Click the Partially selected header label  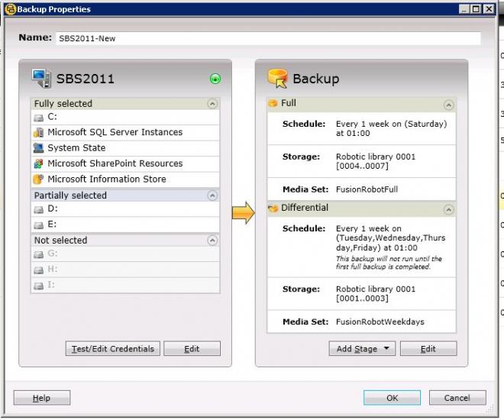pyautogui.click(x=70, y=195)
